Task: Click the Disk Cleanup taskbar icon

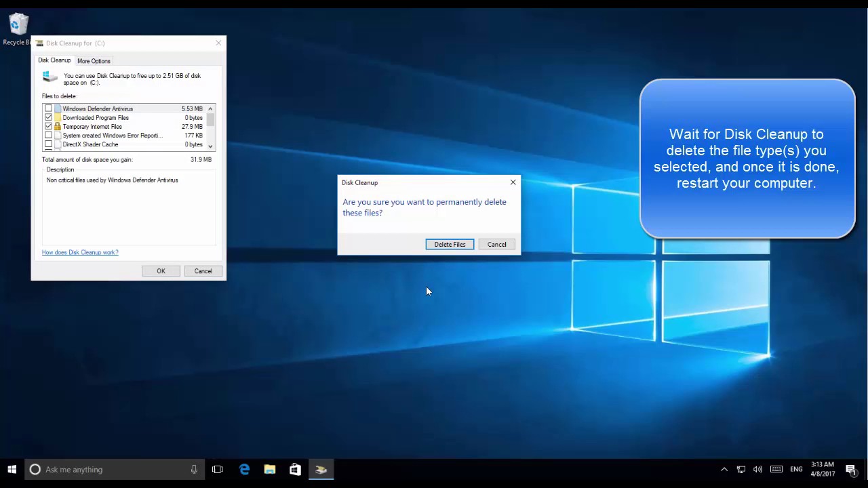Action: tap(321, 469)
